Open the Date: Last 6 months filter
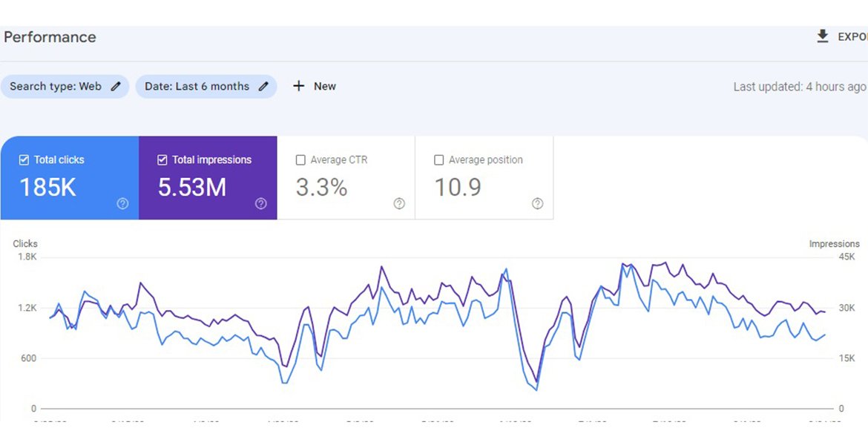The width and height of the screenshot is (868, 448). 197,86
